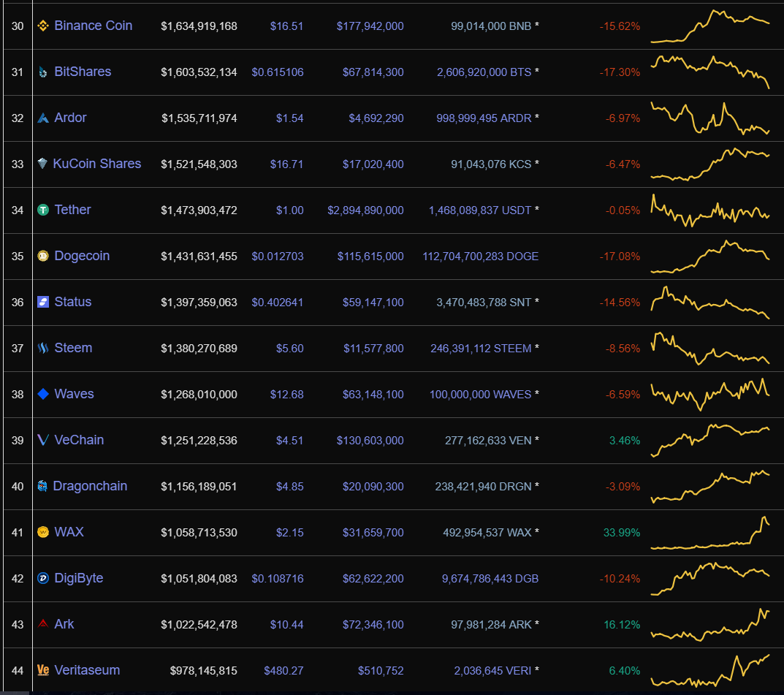Open the Tether coin link
This screenshot has width=784, height=695.
pyautogui.click(x=72, y=210)
